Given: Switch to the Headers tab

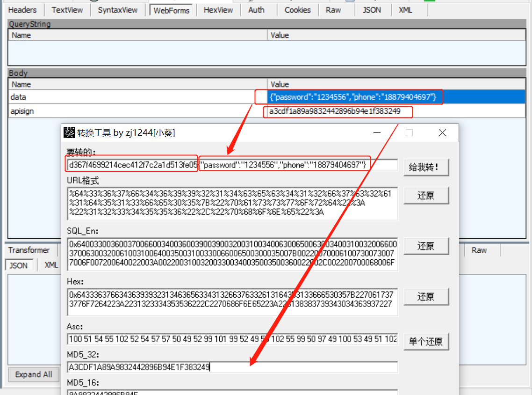Looking at the screenshot, I should point(22,10).
